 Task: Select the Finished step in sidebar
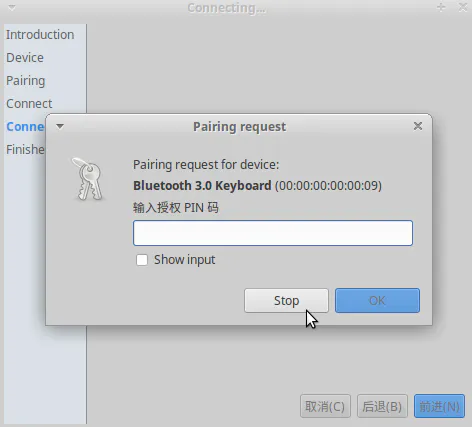click(x=25, y=150)
